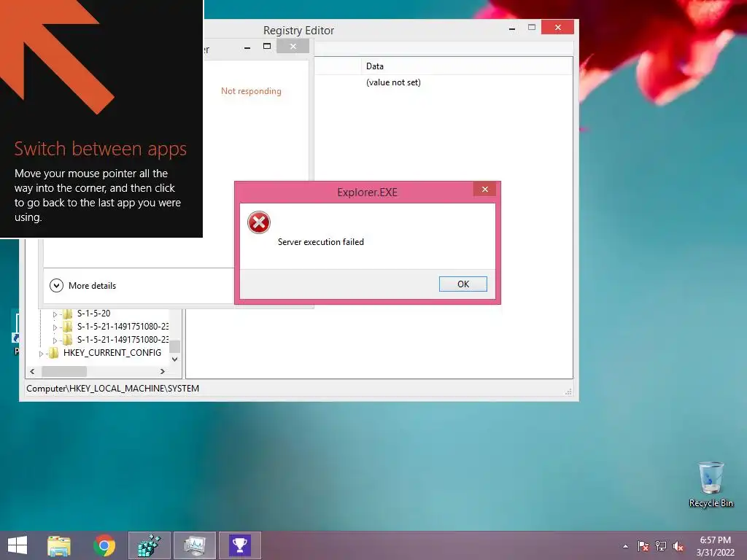Close the Task Manager window
The image size is (747, 560).
293,46
